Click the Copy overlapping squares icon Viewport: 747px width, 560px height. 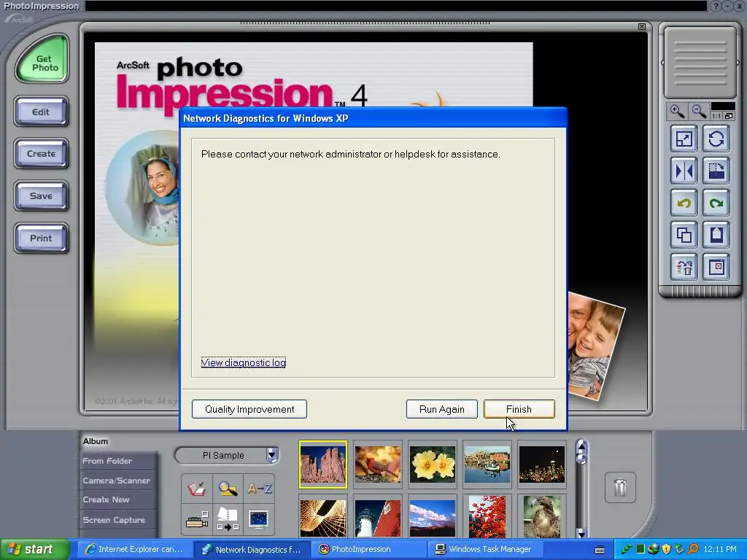click(x=684, y=236)
